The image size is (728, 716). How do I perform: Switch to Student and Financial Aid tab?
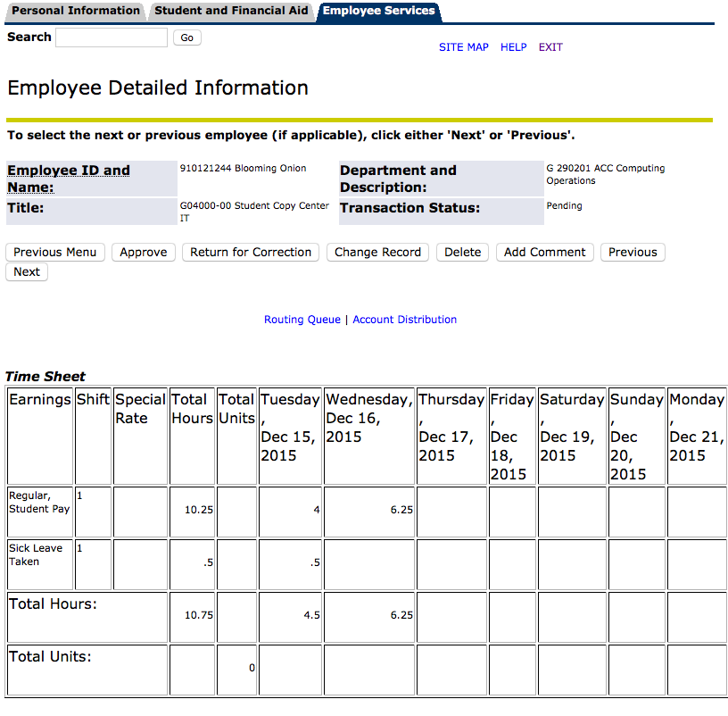[231, 11]
